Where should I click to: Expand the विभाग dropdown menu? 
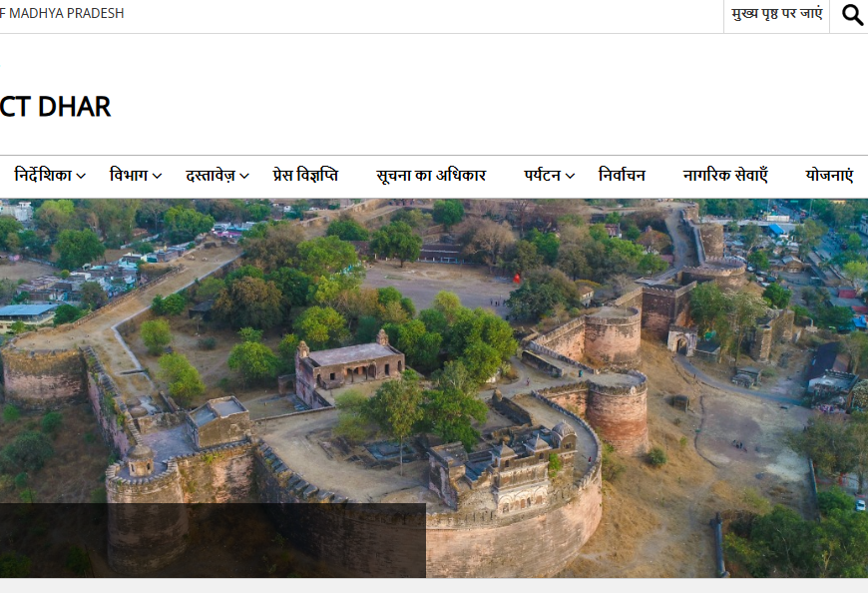(129, 176)
